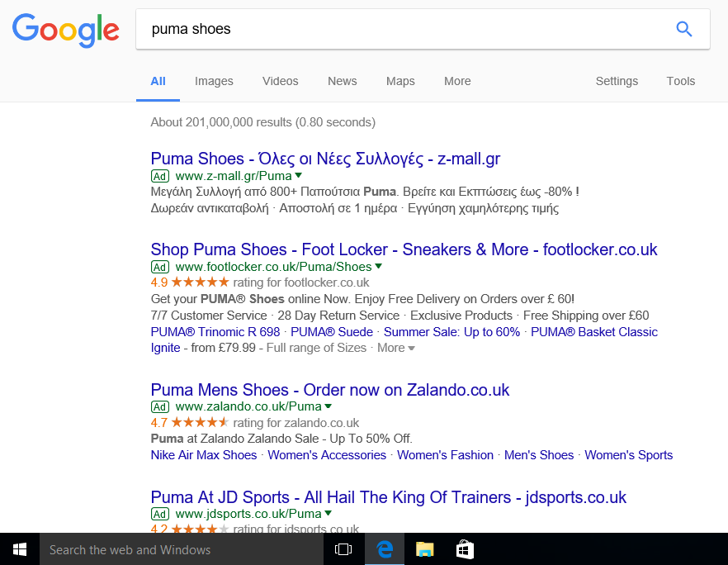
Task: Open the Puma At JD Sports ad
Action: (389, 497)
